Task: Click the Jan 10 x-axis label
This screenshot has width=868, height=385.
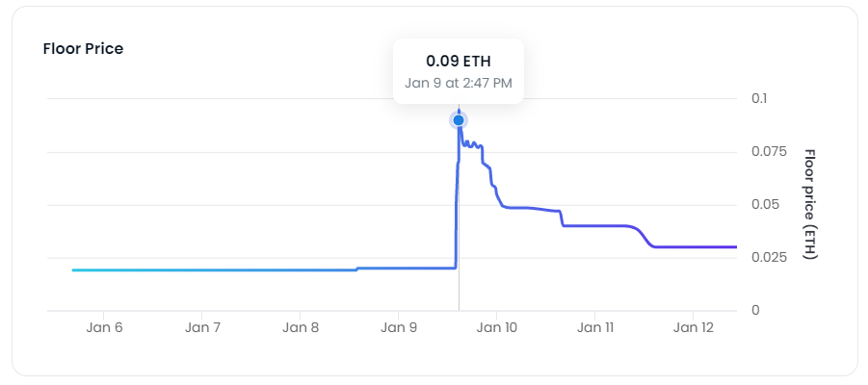Action: [497, 328]
